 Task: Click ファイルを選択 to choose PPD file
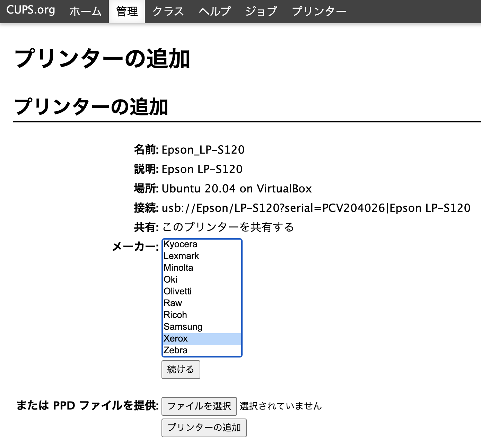[199, 406]
